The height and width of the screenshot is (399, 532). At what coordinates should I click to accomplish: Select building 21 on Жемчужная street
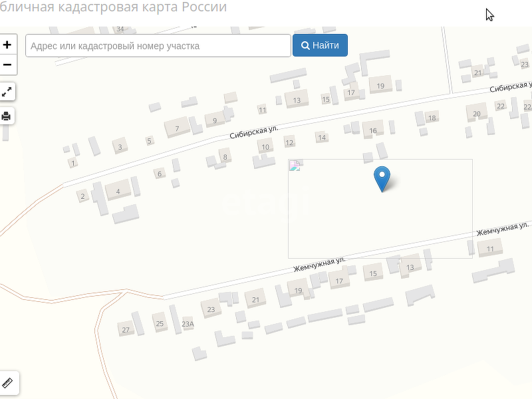click(x=255, y=299)
